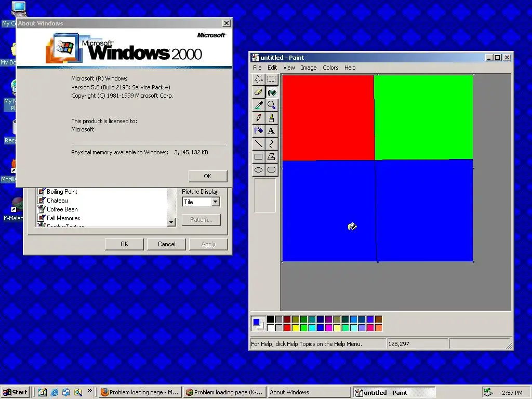Choose the straight Line tool in Paint
Screen dimensions: 532x399
(x=259, y=143)
